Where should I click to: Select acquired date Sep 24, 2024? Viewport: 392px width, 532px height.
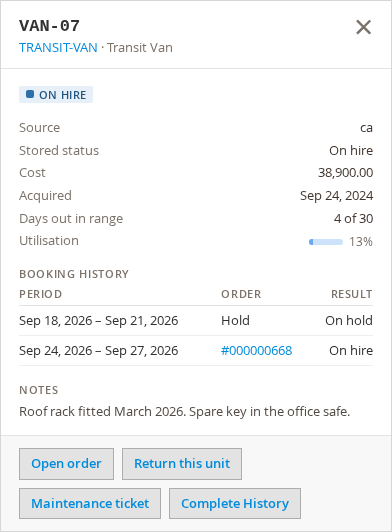[336, 196]
